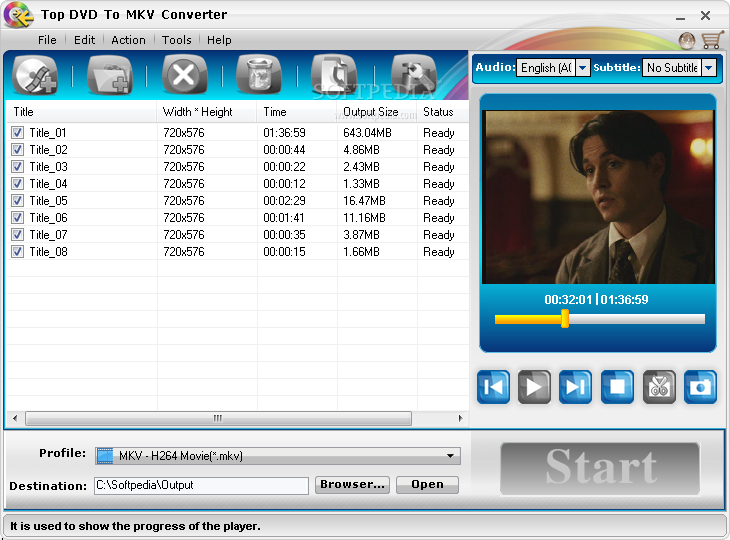Screen dimensions: 730x540
Task: Click the globe icon next to cart
Action: (687, 41)
